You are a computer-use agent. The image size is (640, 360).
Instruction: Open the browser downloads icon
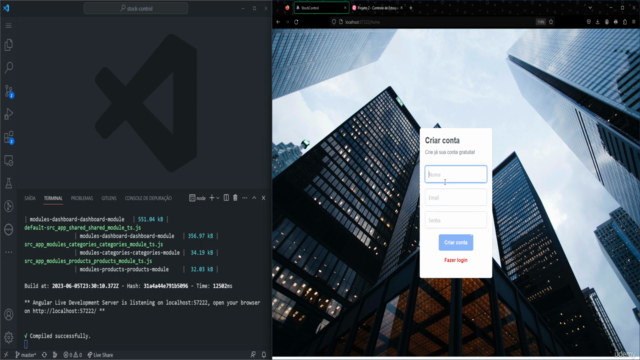click(598, 22)
